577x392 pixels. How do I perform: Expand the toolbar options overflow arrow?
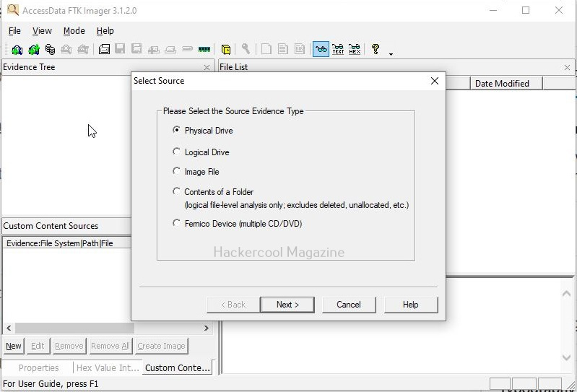pos(391,53)
